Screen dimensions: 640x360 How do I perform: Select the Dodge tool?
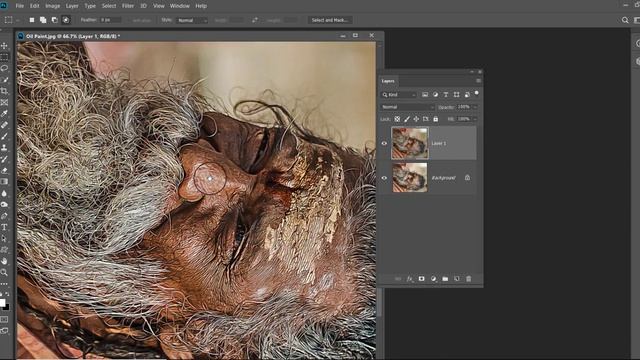[4, 204]
